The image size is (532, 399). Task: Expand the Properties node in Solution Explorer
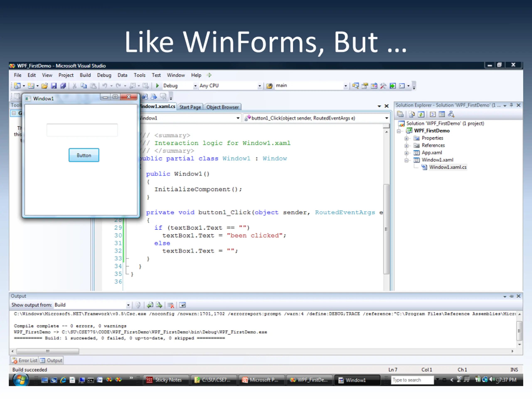pos(406,138)
